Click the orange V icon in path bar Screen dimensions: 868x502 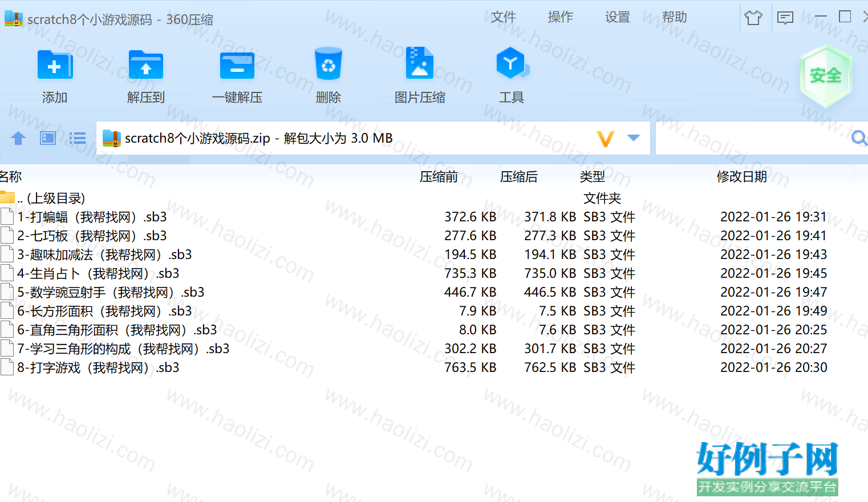606,139
